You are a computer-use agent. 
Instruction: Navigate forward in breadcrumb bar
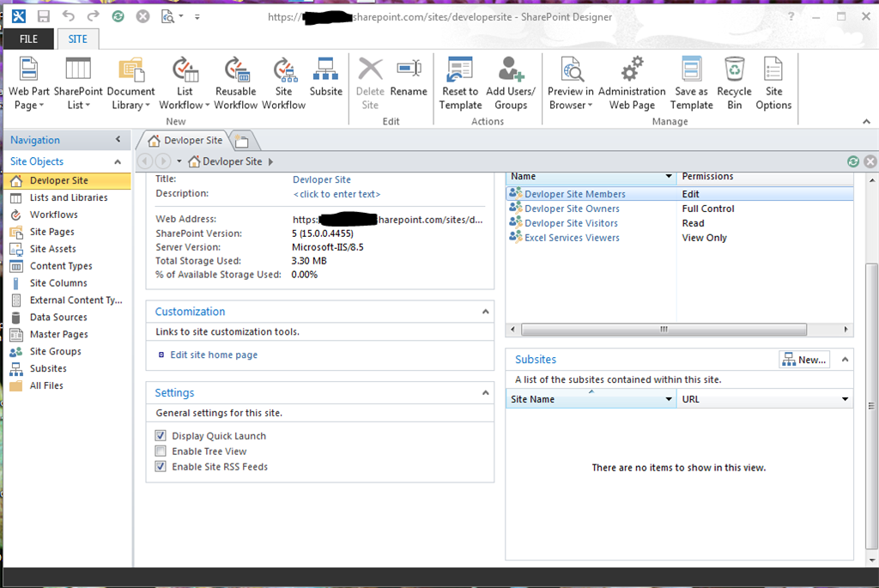pyautogui.click(x=163, y=161)
